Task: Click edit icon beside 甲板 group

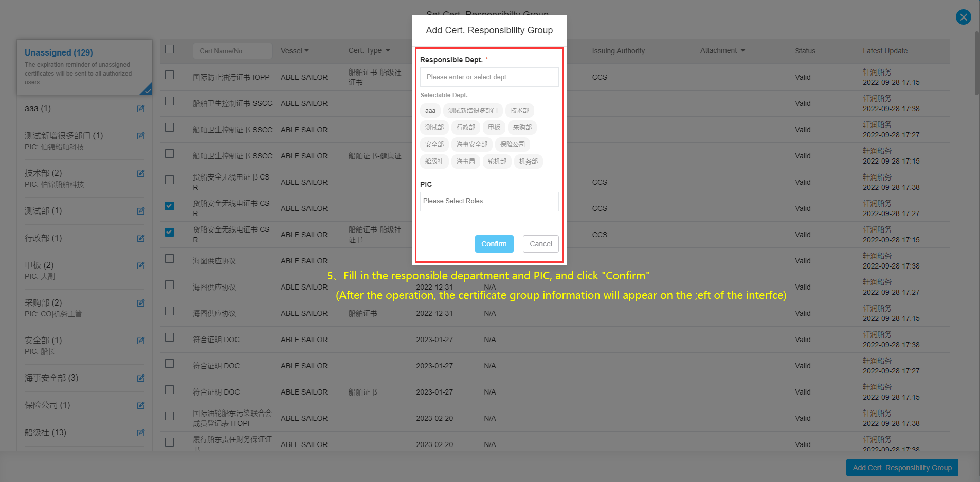Action: 141,265
